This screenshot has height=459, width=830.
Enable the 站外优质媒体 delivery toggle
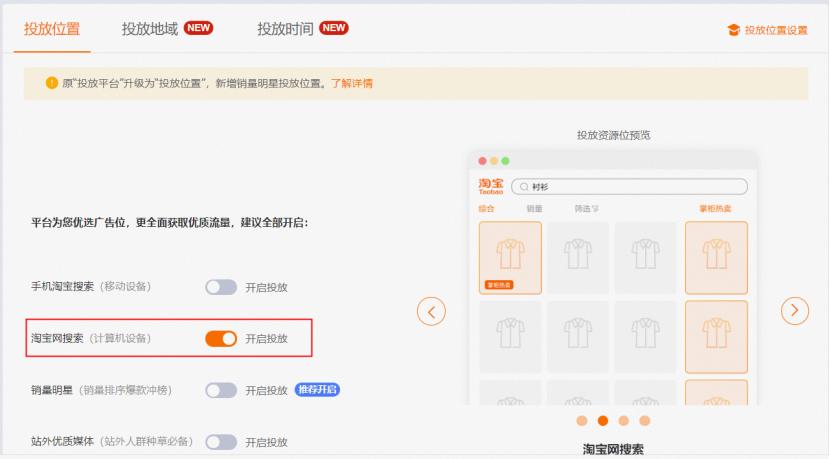(x=221, y=442)
